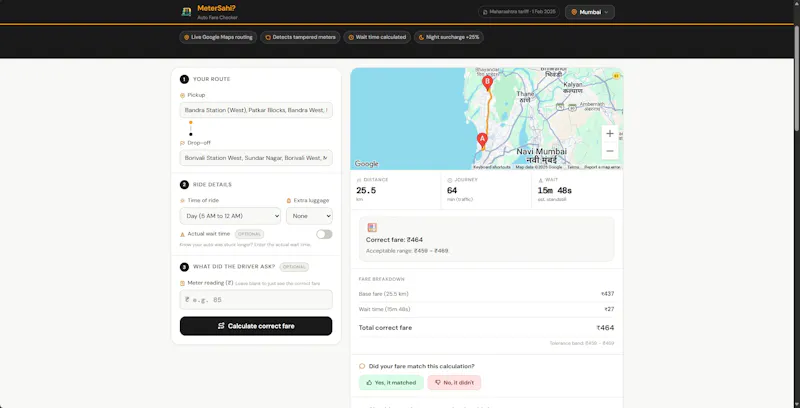Click the Live Google Maps routing chip icon

pyautogui.click(x=187, y=37)
